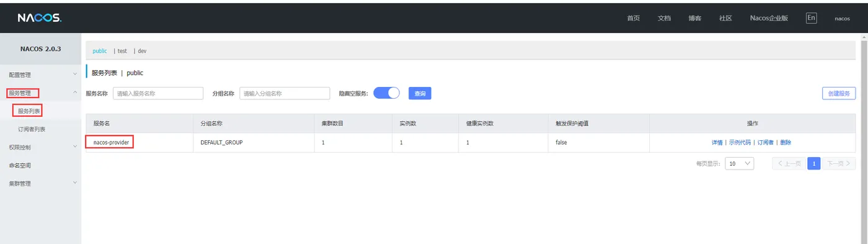Open 示例代码 for nacos-provider
This screenshot has width=868, height=244.
pos(740,143)
